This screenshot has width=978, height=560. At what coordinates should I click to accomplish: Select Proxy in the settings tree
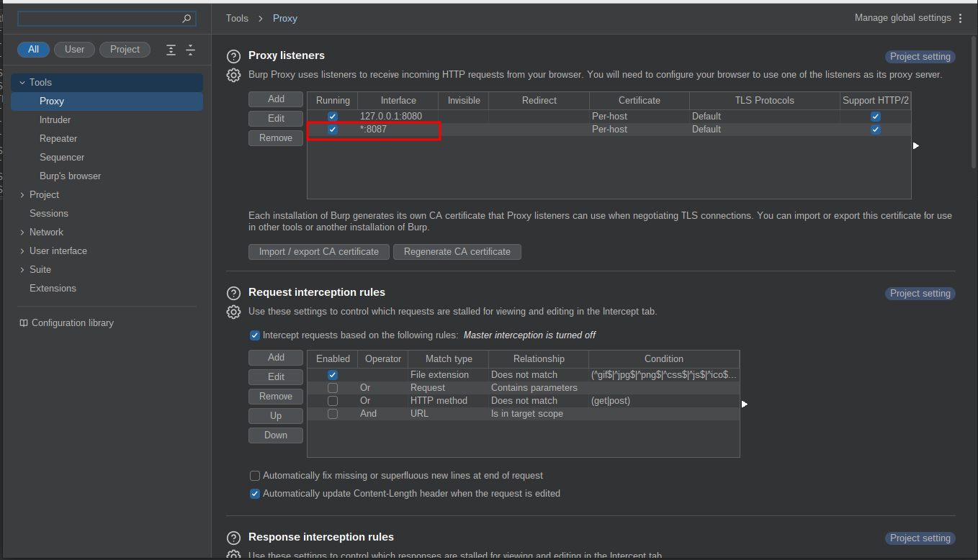107,101
